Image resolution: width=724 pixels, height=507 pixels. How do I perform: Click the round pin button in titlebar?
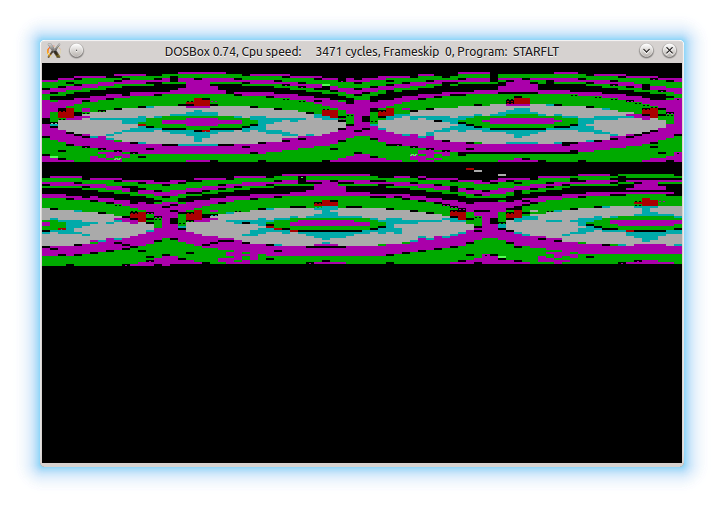77,51
